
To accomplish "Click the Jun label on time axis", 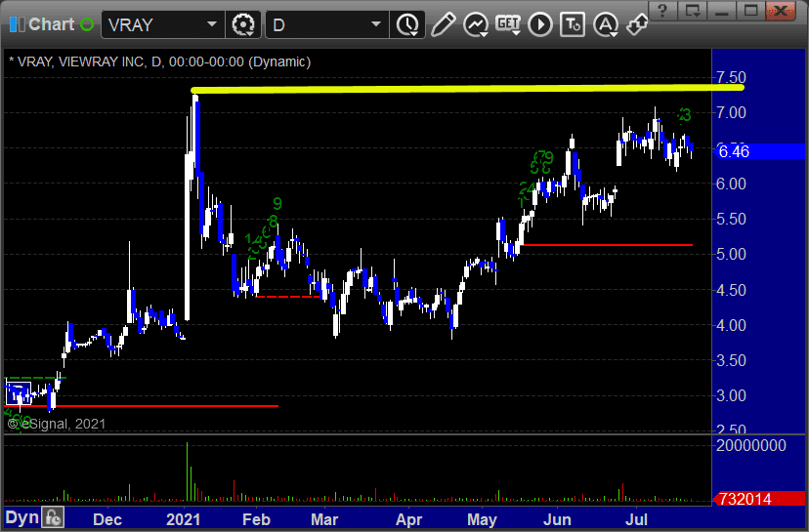I will [x=557, y=519].
